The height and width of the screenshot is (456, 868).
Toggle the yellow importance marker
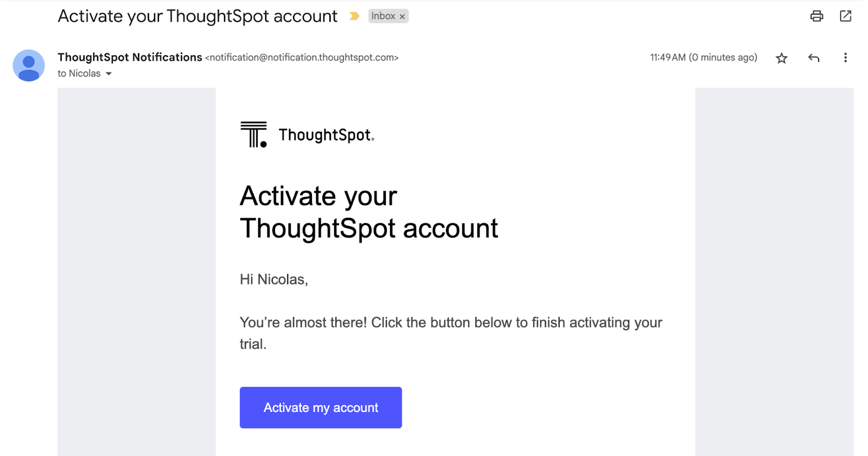point(354,16)
